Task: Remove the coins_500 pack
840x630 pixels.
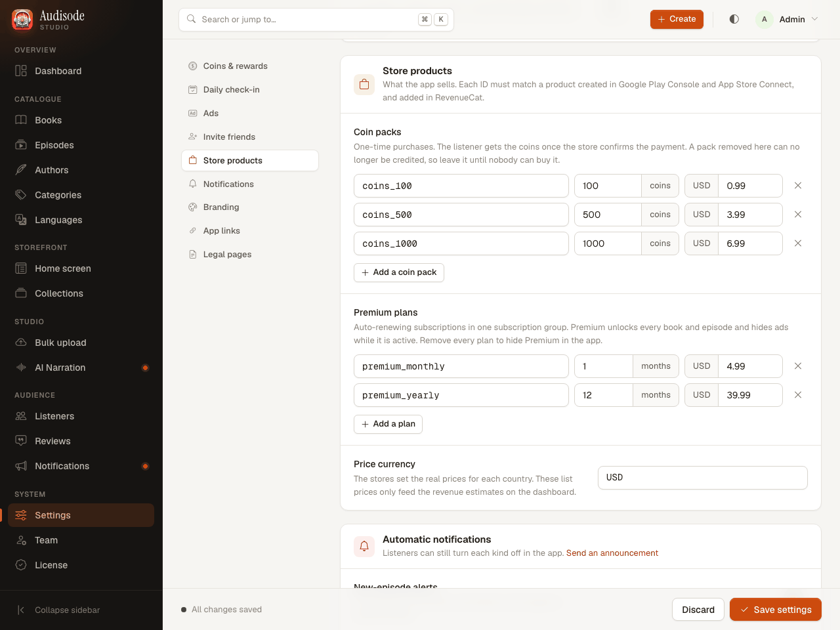Action: pos(798,215)
